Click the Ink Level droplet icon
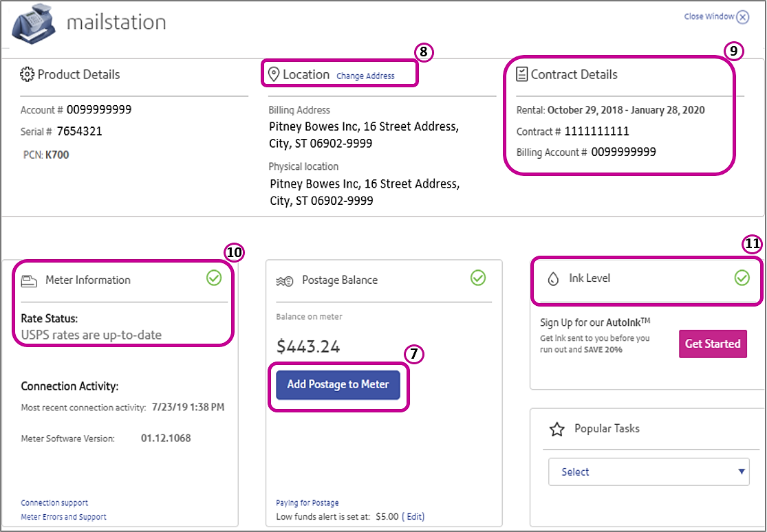Screen dimensions: 767x532 553,279
